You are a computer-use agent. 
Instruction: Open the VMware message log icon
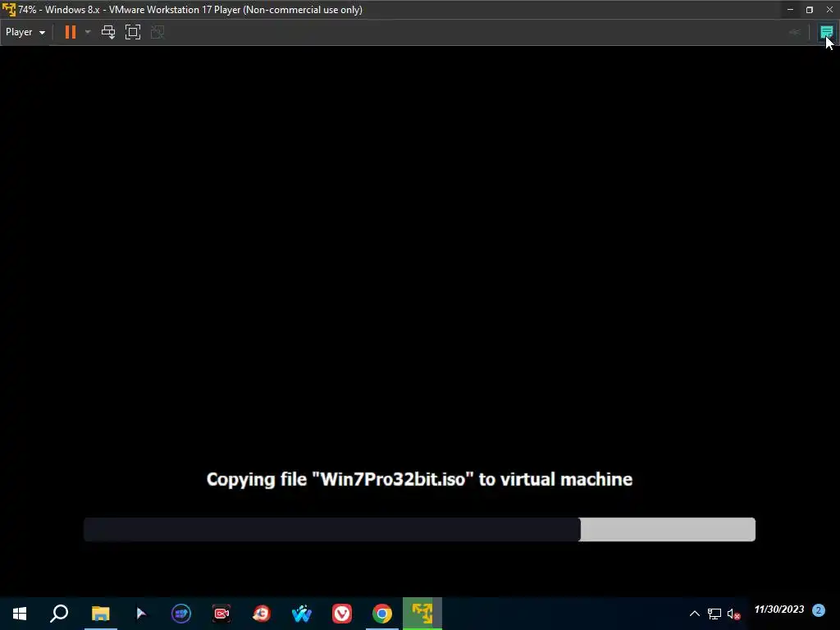[826, 32]
